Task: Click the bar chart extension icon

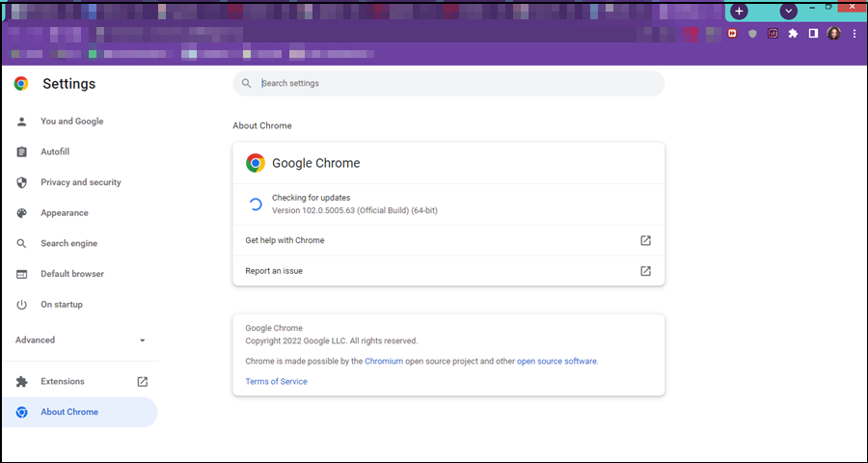Action: pyautogui.click(x=773, y=33)
